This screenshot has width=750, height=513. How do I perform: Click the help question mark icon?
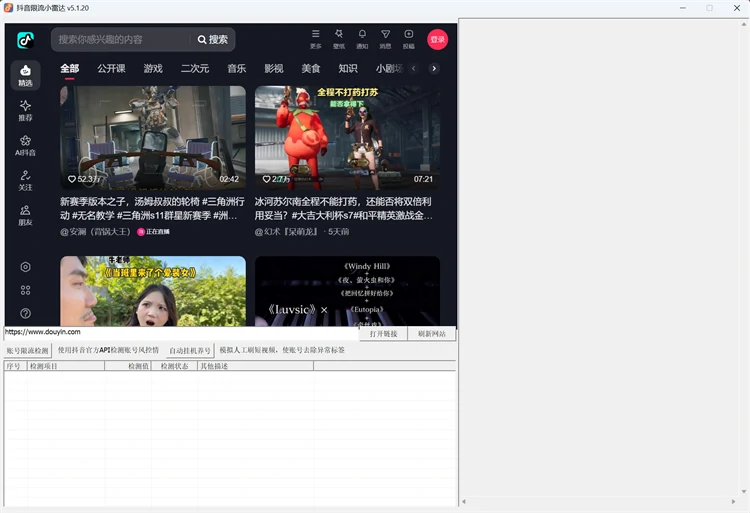point(25,313)
